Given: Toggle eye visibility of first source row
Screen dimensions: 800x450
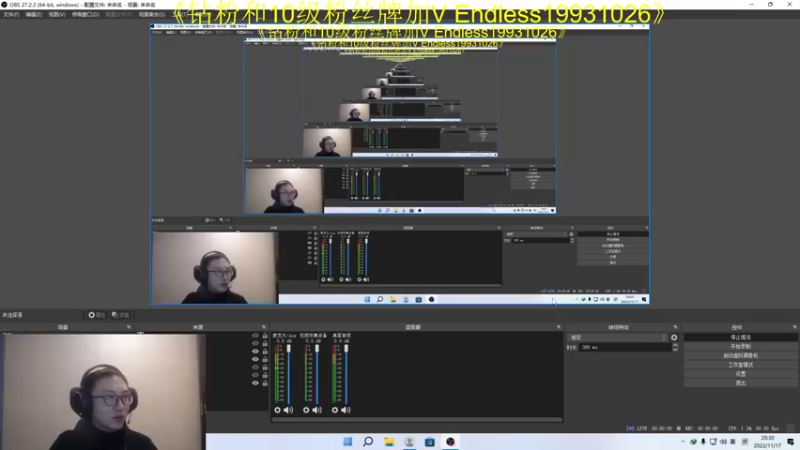Looking at the screenshot, I should pos(255,336).
